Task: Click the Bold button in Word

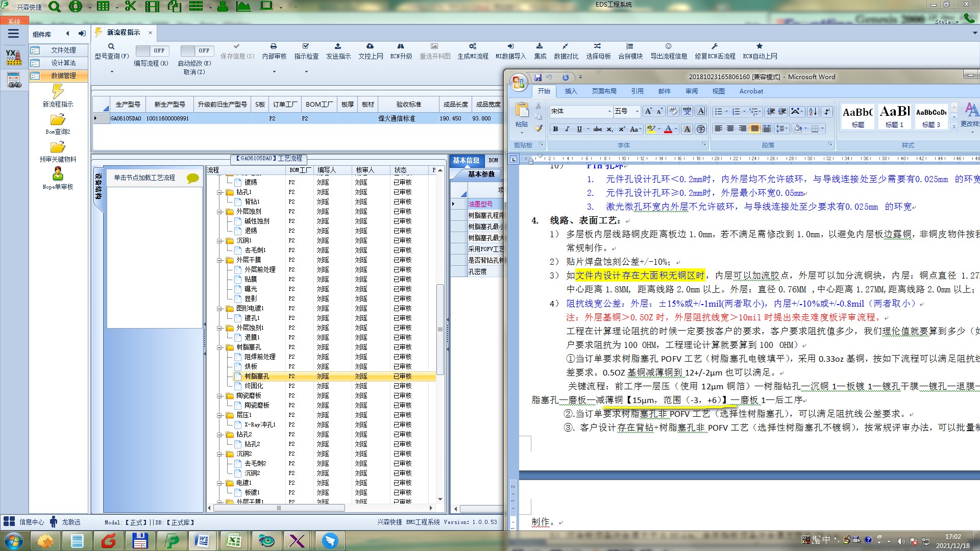Action: coord(555,129)
